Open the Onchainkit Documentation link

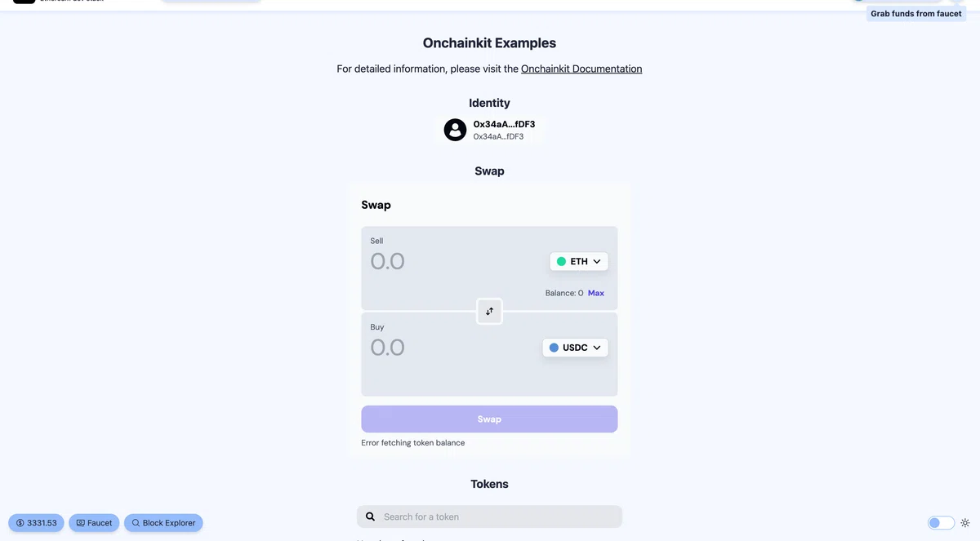[581, 69]
